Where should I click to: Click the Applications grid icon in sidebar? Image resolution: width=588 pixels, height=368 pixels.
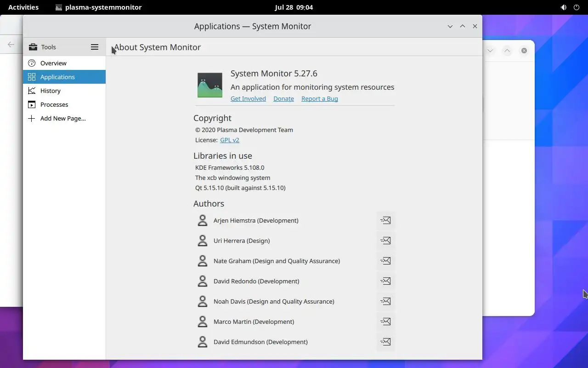click(32, 77)
